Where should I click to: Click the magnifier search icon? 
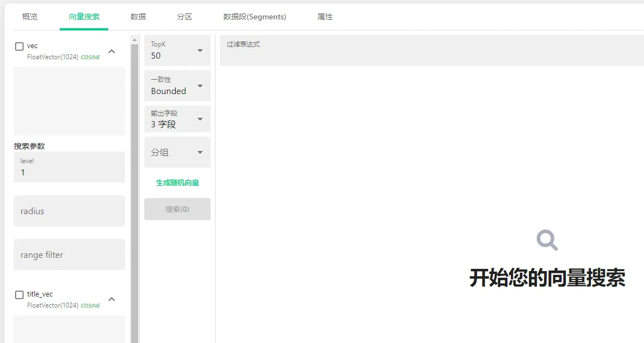point(547,240)
